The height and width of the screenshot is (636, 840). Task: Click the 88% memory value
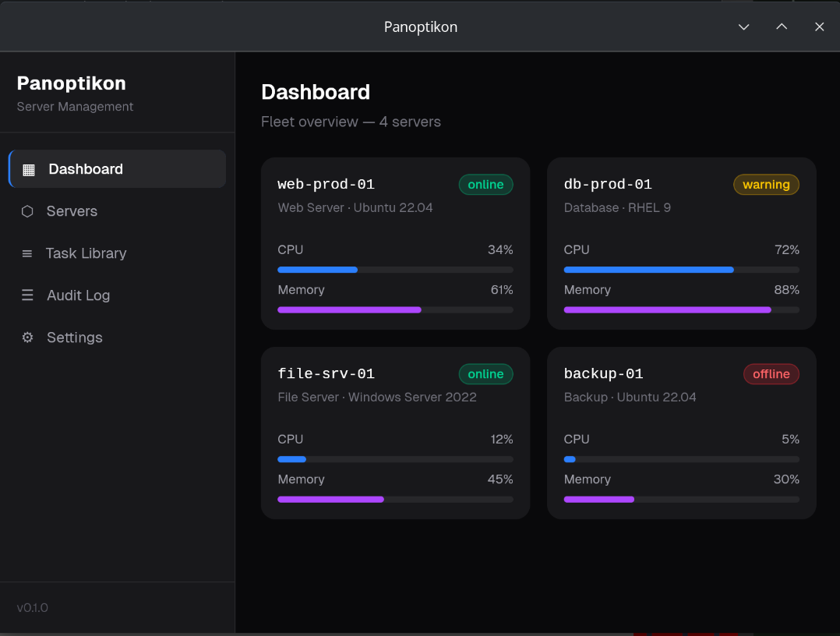786,290
